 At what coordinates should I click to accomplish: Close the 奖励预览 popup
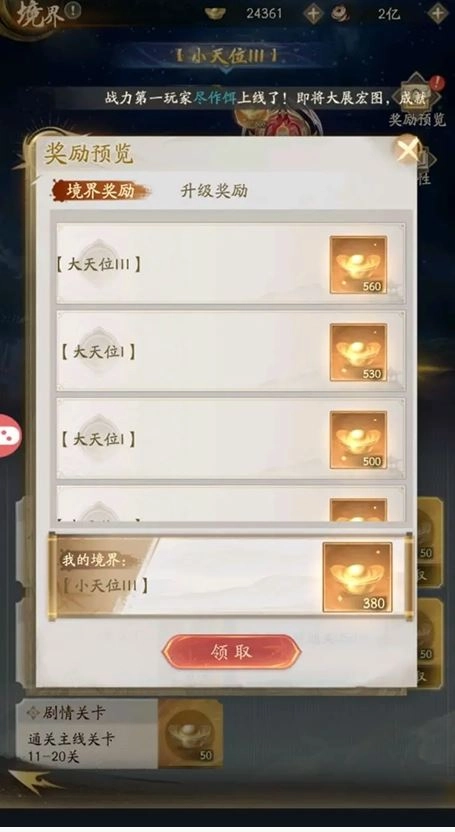click(407, 150)
